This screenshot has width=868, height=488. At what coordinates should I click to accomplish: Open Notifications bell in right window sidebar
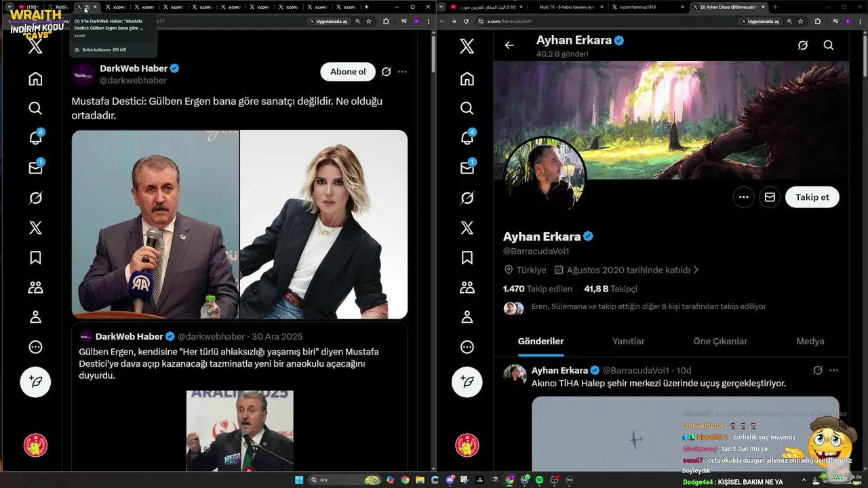[x=467, y=138]
